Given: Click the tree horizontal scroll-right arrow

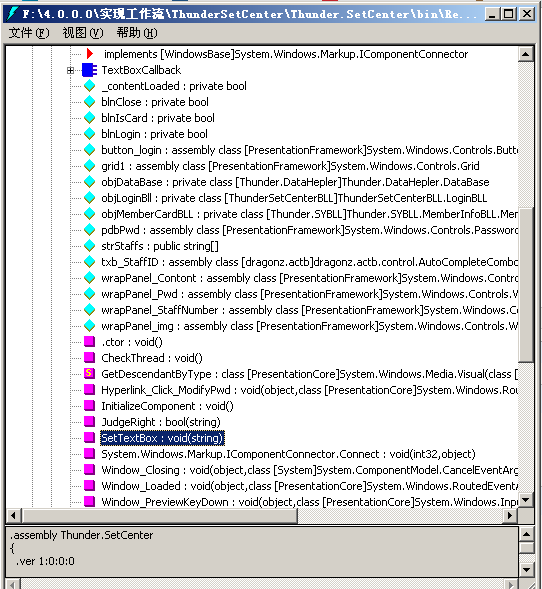Looking at the screenshot, I should (510, 515).
